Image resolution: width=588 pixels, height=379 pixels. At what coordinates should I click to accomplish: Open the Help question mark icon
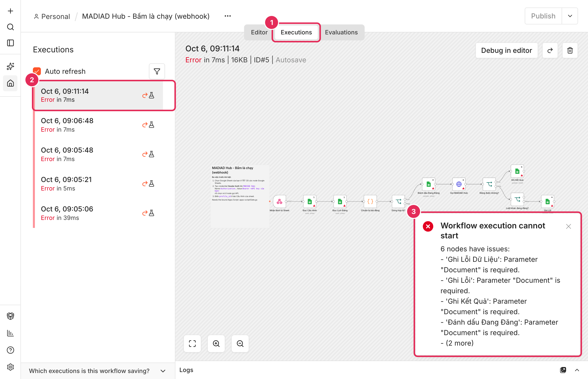pyautogui.click(x=10, y=350)
